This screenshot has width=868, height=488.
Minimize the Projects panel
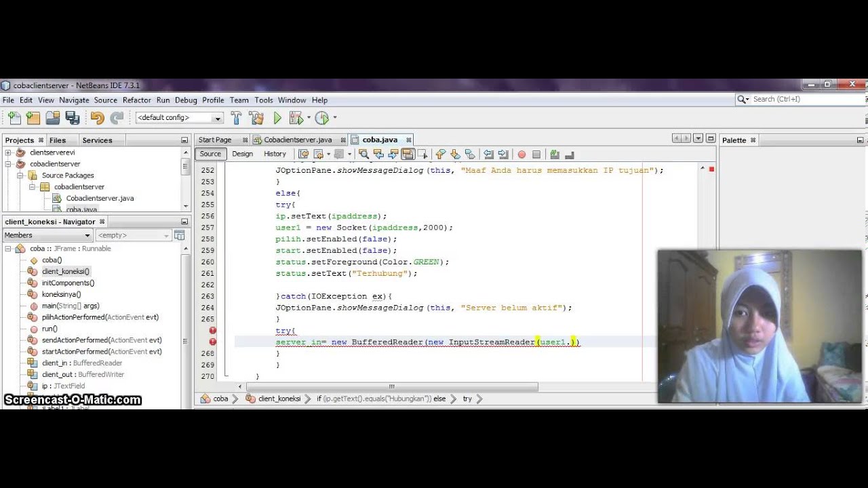(184, 140)
